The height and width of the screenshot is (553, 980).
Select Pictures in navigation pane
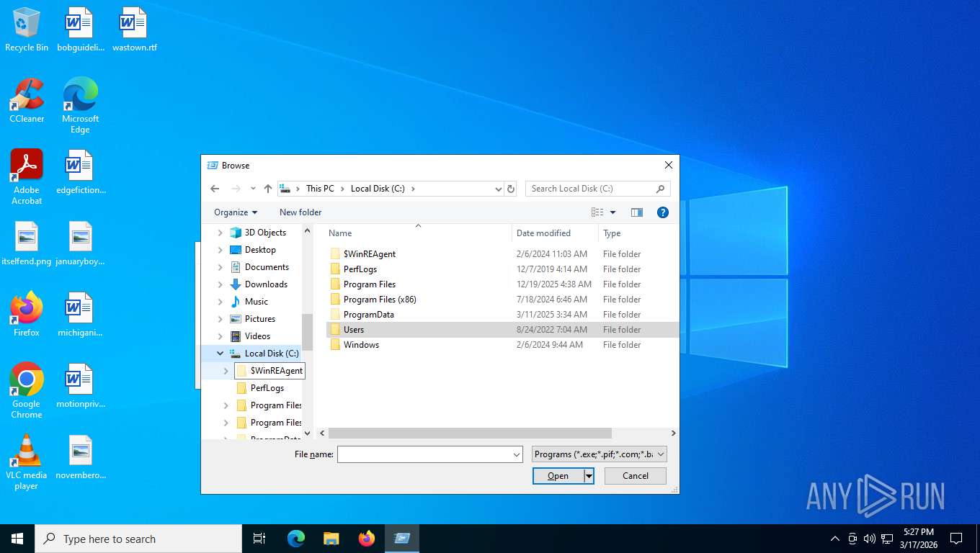260,319
